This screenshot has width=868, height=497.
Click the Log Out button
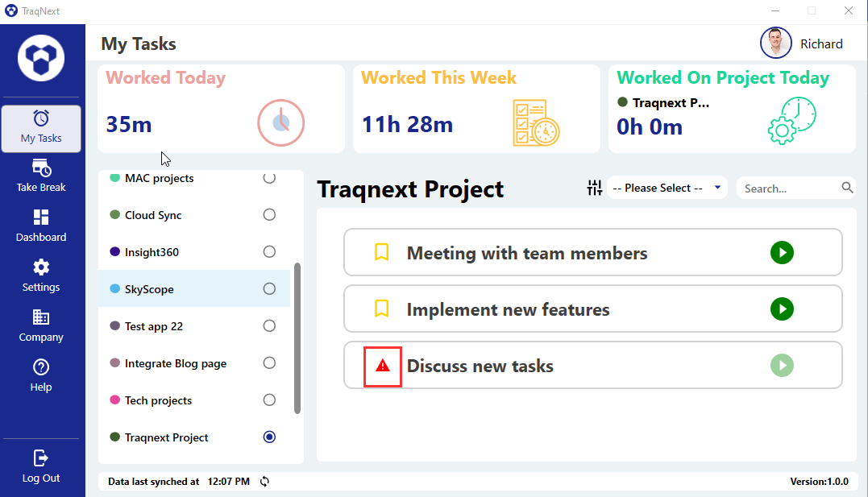40,467
